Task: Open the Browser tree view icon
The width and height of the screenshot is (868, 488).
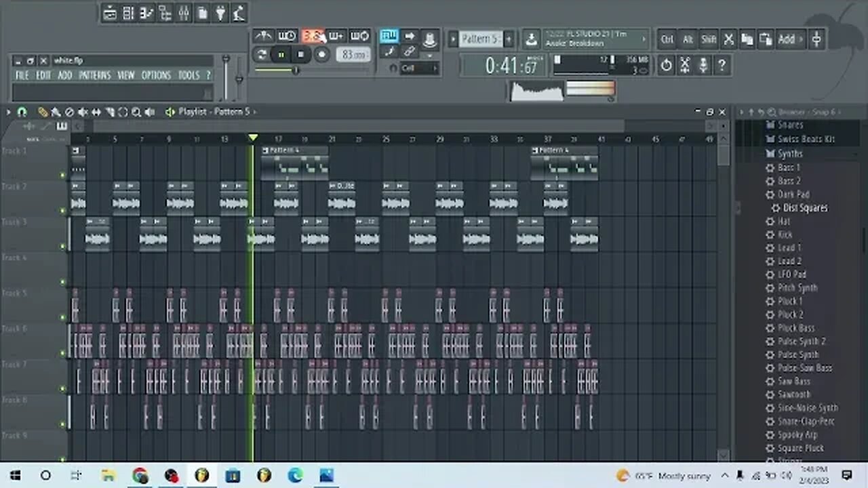Action: [165, 13]
